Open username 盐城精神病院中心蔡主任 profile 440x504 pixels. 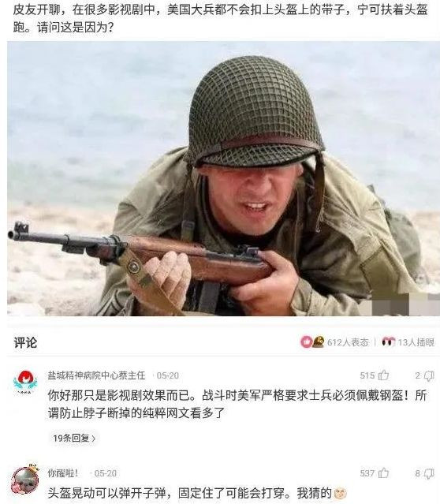tap(96, 375)
